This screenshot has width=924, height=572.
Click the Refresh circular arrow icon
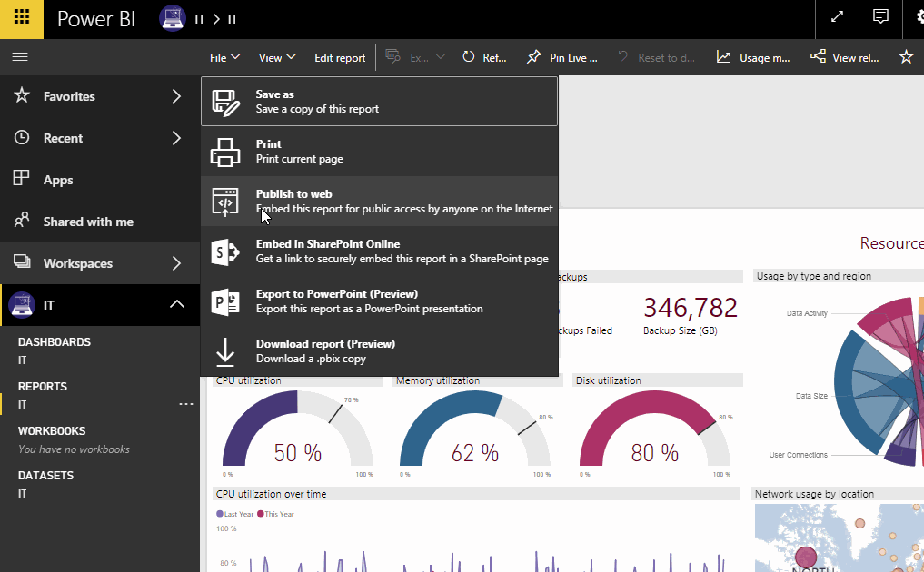tap(469, 56)
